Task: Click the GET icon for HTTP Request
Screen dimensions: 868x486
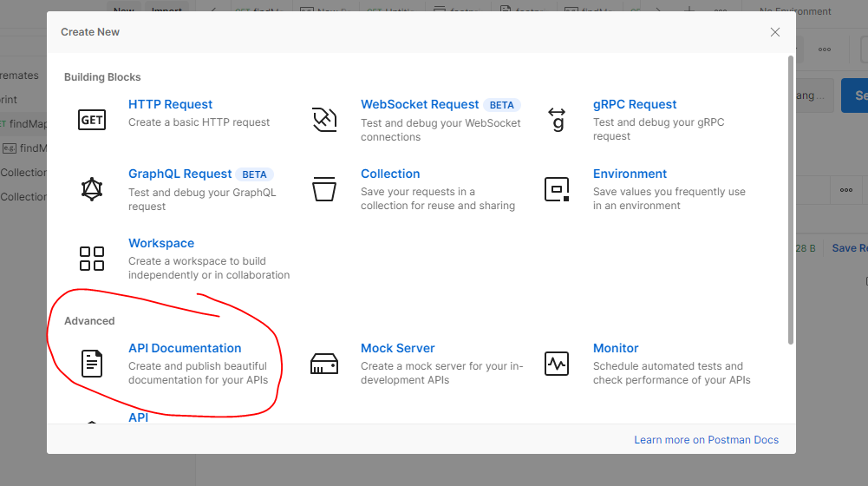Action: tap(92, 120)
